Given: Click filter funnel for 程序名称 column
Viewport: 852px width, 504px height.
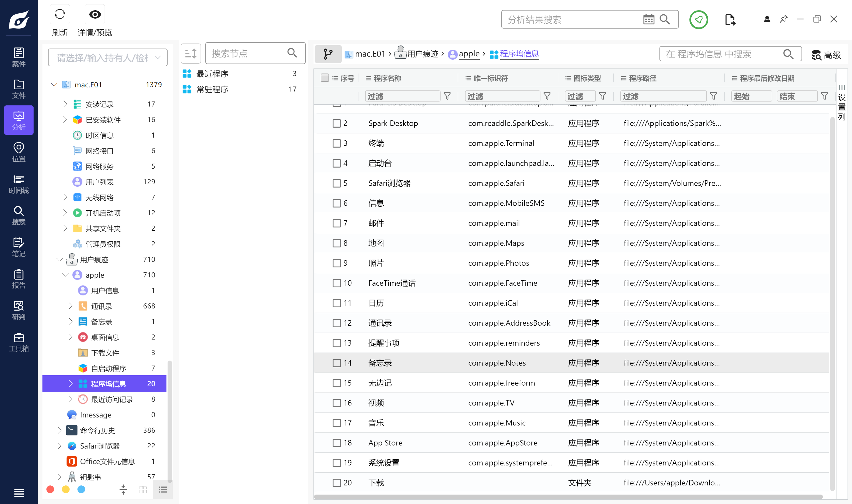Looking at the screenshot, I should [x=447, y=96].
